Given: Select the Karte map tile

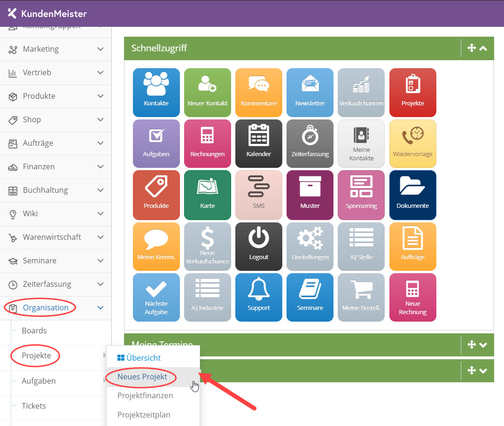Looking at the screenshot, I should pyautogui.click(x=207, y=195).
